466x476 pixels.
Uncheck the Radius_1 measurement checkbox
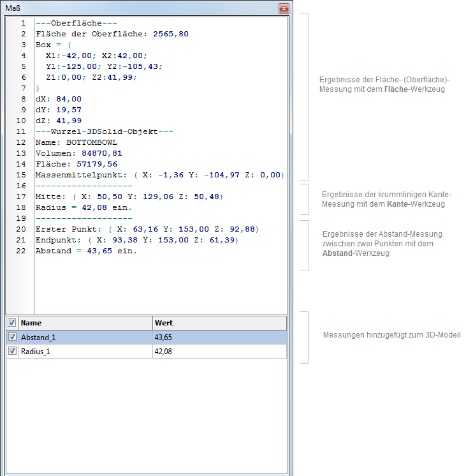(11, 351)
